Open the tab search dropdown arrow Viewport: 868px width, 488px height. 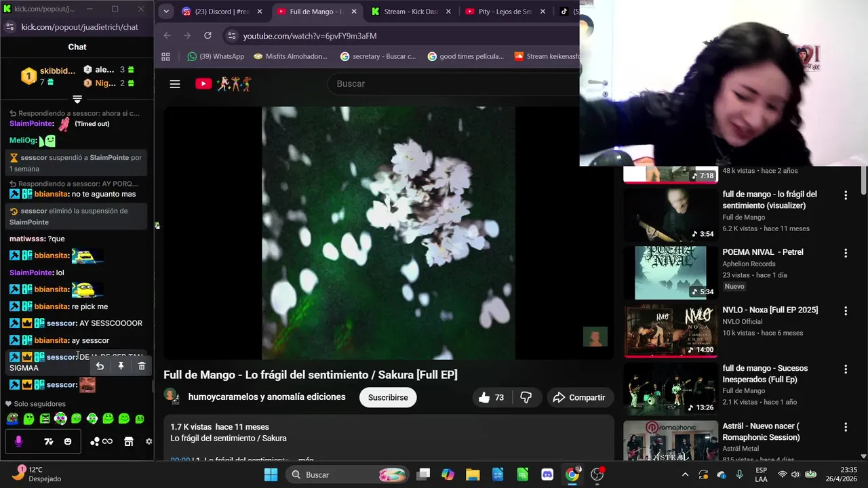pyautogui.click(x=166, y=12)
